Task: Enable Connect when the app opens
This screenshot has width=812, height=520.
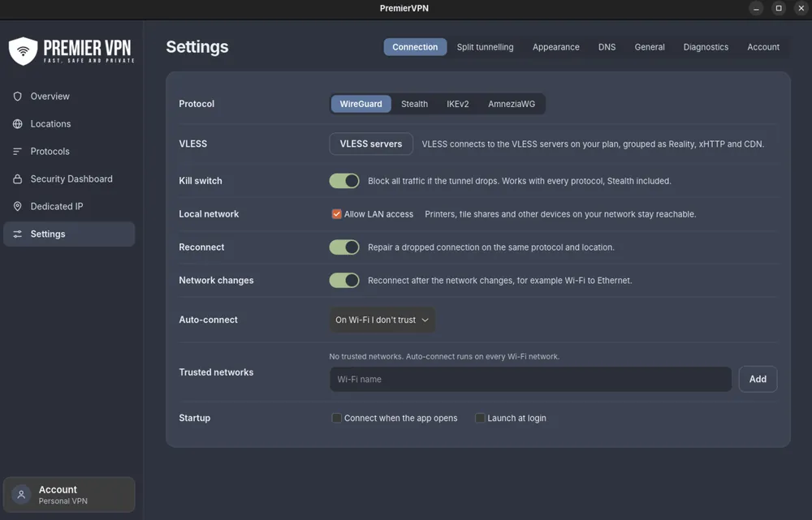Action: pyautogui.click(x=337, y=418)
